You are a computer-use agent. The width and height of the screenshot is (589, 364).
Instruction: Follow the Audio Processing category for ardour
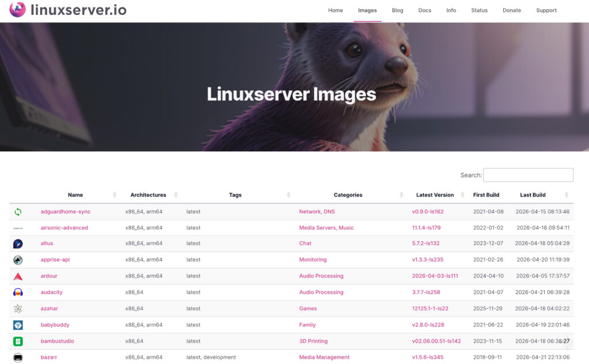point(321,276)
